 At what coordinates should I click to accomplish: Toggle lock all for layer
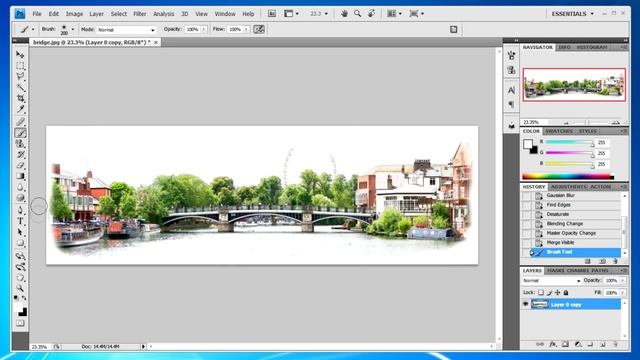pos(566,293)
